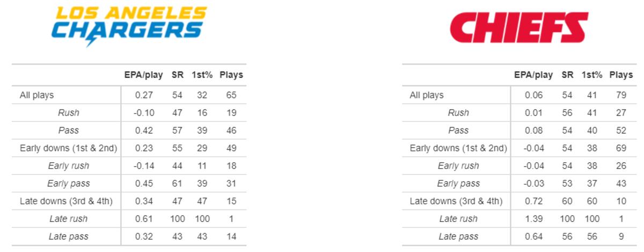
Task: Select the Early pass row label for Chiefs
Action: coord(458,184)
